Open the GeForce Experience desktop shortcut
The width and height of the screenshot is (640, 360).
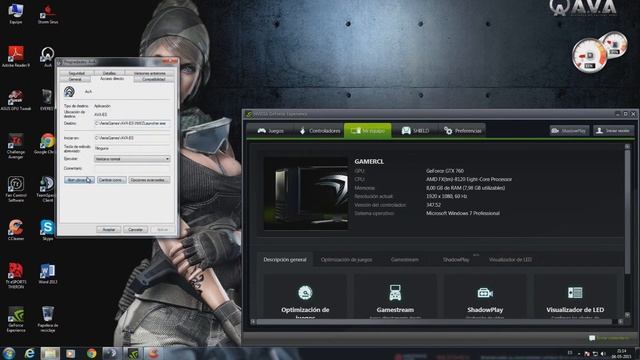point(16,320)
